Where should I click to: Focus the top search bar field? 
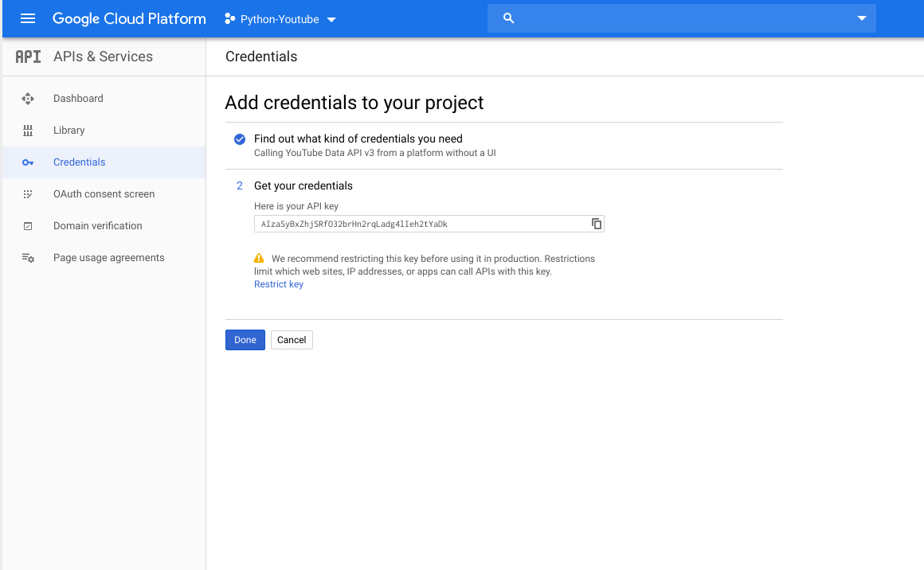pyautogui.click(x=681, y=18)
